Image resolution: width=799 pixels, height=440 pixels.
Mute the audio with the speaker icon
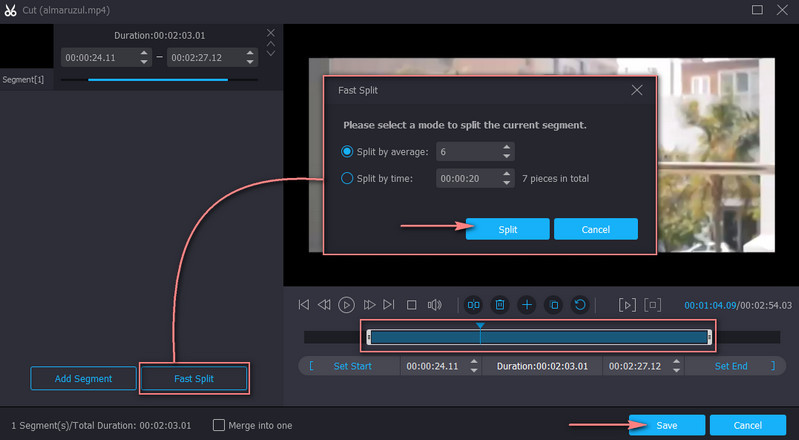click(x=434, y=305)
